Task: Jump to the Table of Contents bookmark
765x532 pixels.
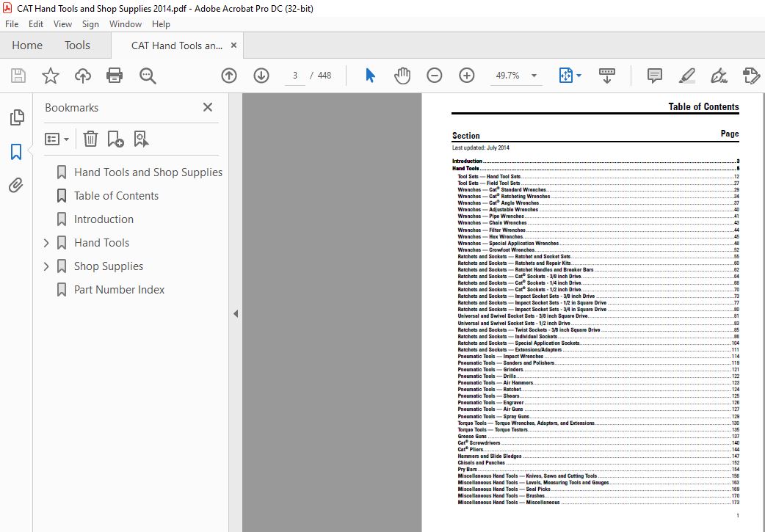Action: point(116,195)
